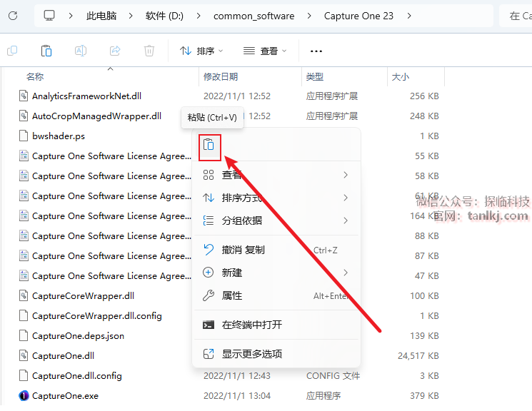
Task: Choose 在终端中打开 in context menu
Action: coord(276,325)
